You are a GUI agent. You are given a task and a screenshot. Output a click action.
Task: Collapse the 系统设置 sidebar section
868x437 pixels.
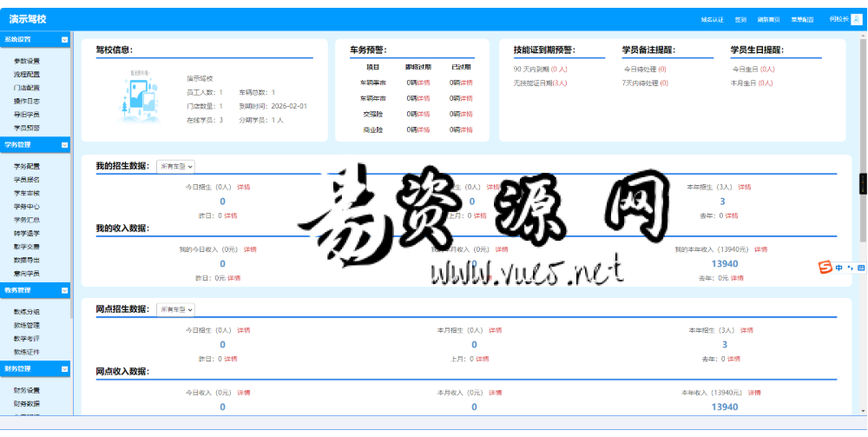[x=64, y=40]
